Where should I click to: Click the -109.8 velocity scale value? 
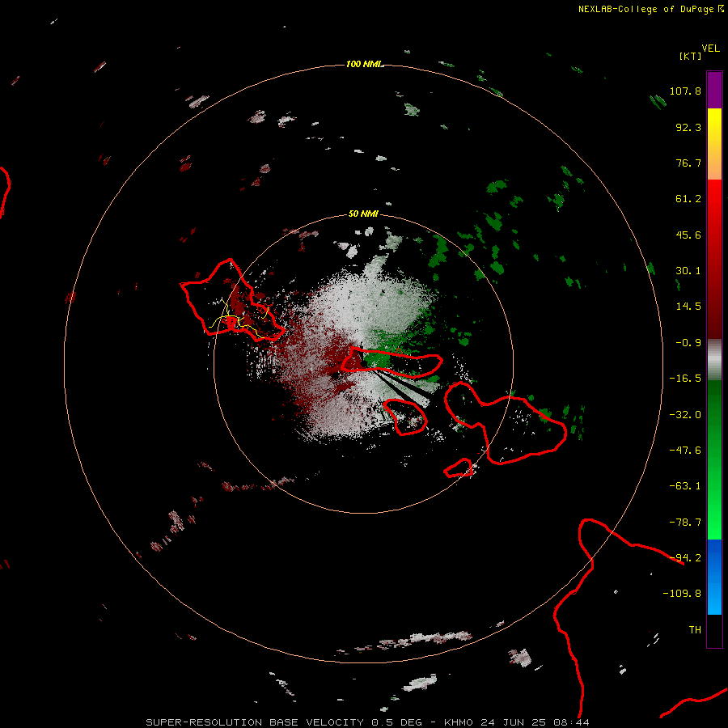[682, 594]
